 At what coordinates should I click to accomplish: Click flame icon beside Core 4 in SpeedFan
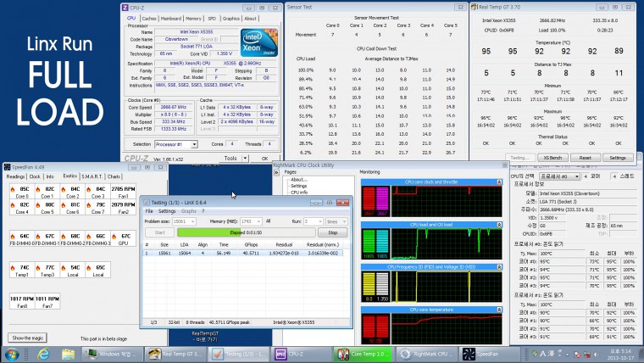[13, 204]
